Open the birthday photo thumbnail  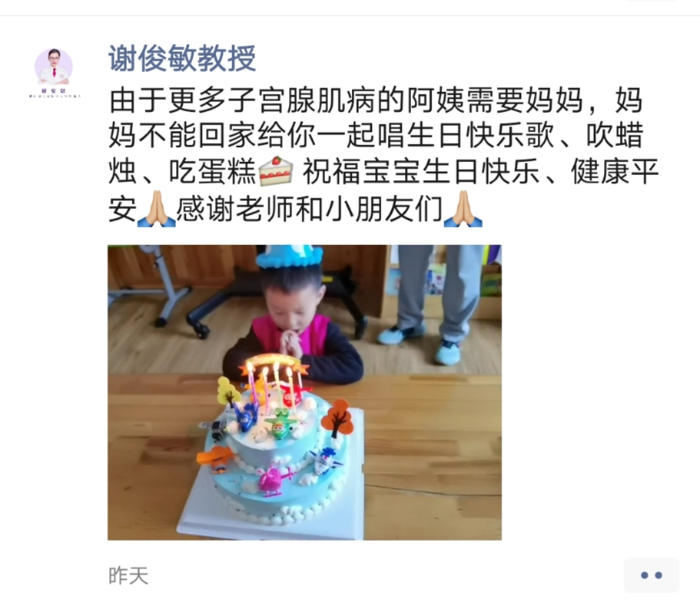point(305,392)
